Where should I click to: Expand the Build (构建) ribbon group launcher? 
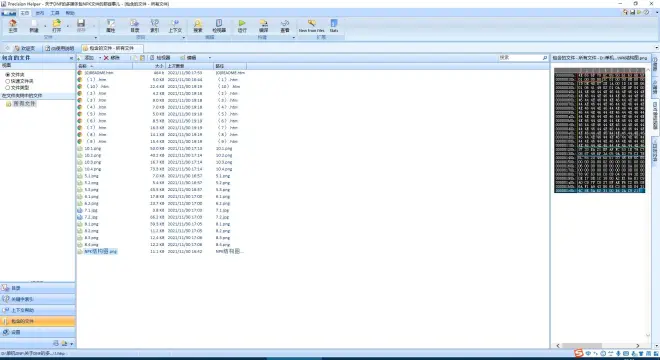(x=293, y=37)
